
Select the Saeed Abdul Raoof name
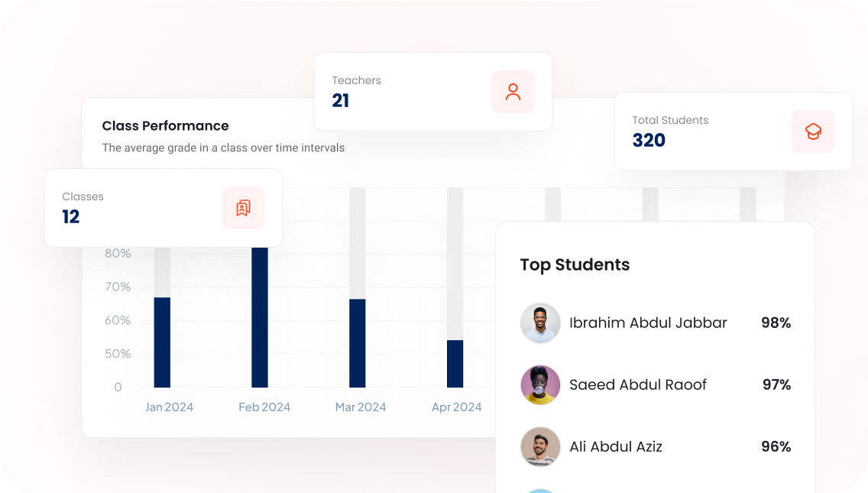pos(638,384)
